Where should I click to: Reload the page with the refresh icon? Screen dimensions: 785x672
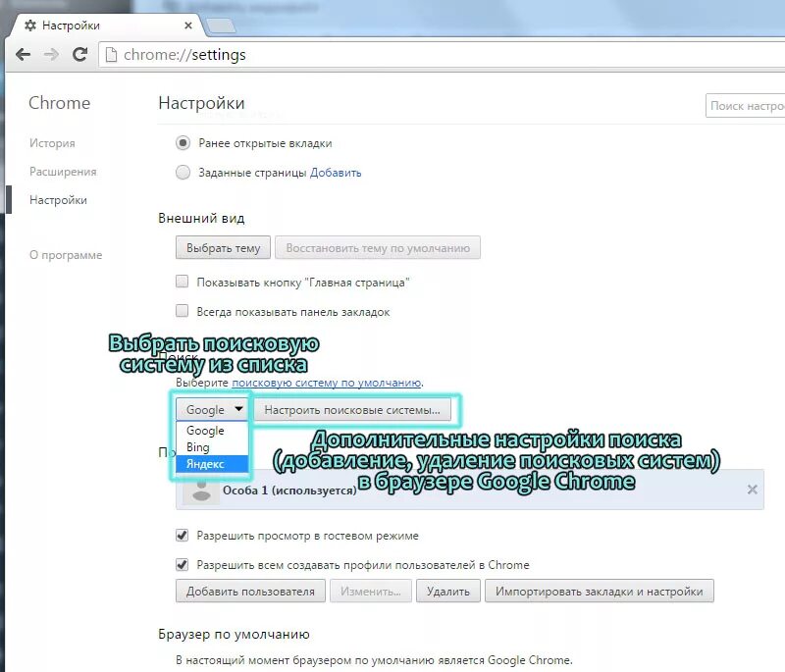[x=79, y=54]
